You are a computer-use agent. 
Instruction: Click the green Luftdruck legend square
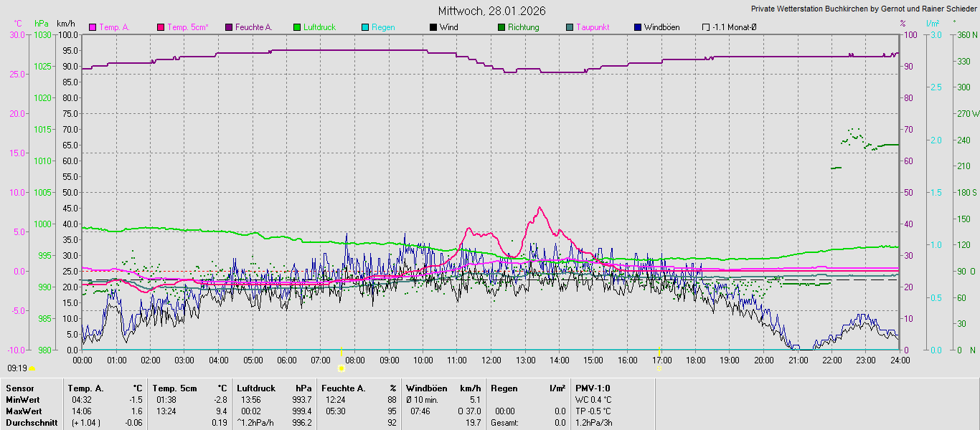[297, 27]
